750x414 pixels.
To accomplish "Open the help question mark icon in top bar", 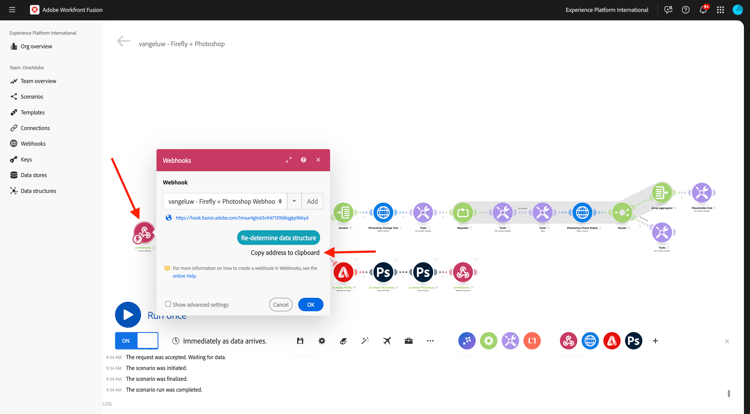I will pos(685,10).
